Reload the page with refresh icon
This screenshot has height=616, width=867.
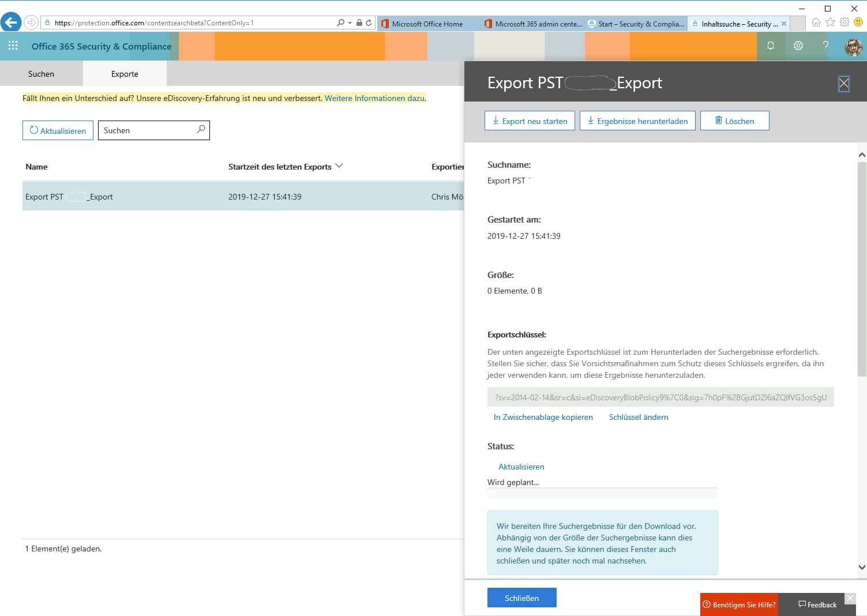(x=369, y=22)
